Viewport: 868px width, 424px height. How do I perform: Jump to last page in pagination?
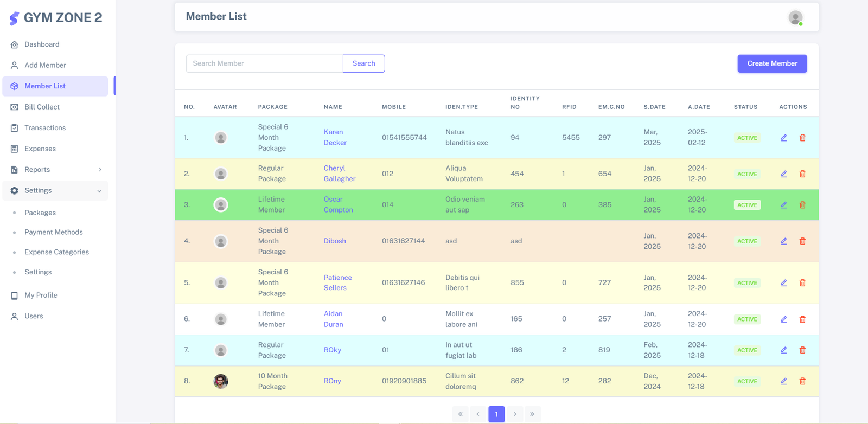point(532,414)
